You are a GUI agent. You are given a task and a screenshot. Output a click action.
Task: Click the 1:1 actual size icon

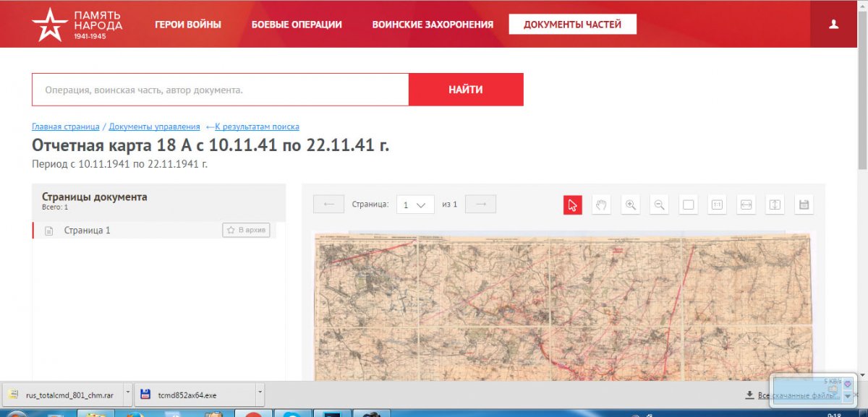[717, 205]
